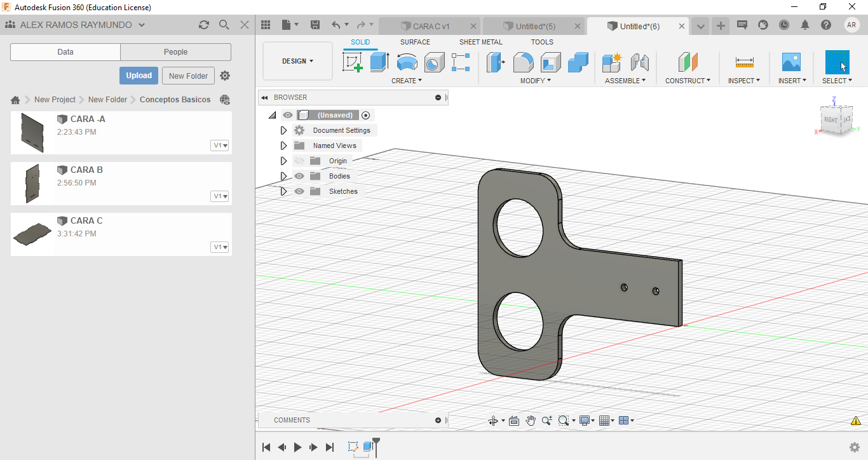
Task: Click the timeline marker handle
Action: pos(376,441)
